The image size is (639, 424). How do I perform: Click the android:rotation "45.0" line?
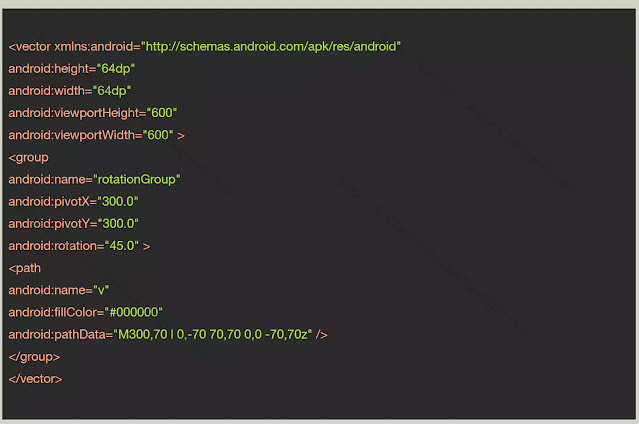[x=79, y=245]
